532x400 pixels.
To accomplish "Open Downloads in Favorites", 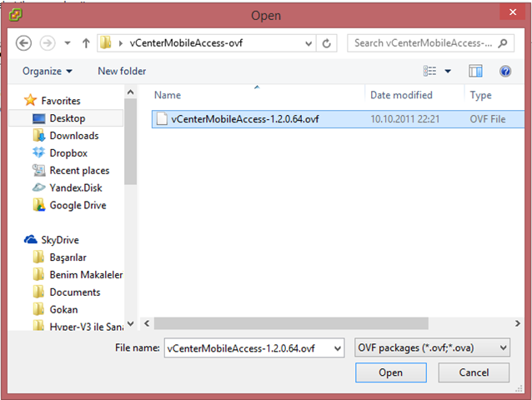I will pyautogui.click(x=74, y=136).
